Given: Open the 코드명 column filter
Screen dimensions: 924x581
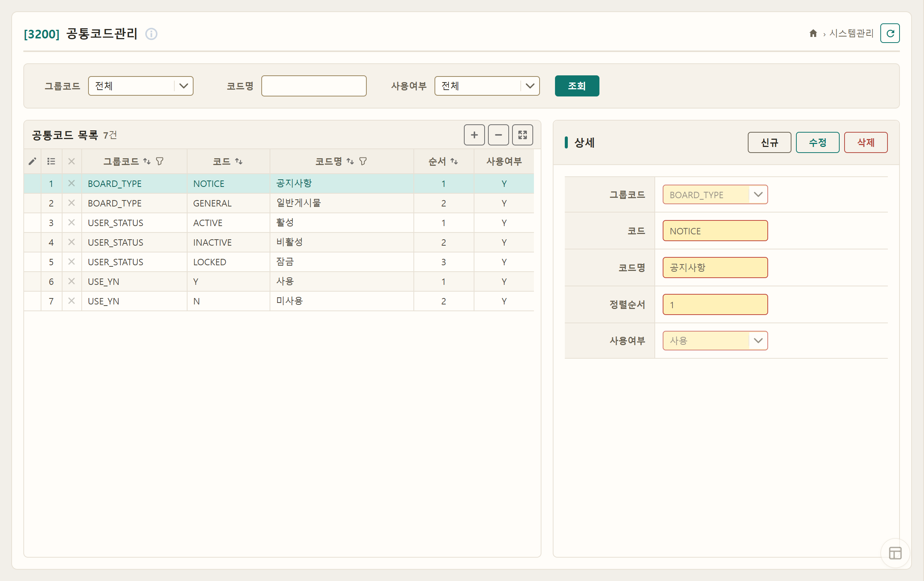Looking at the screenshot, I should click(x=363, y=161).
